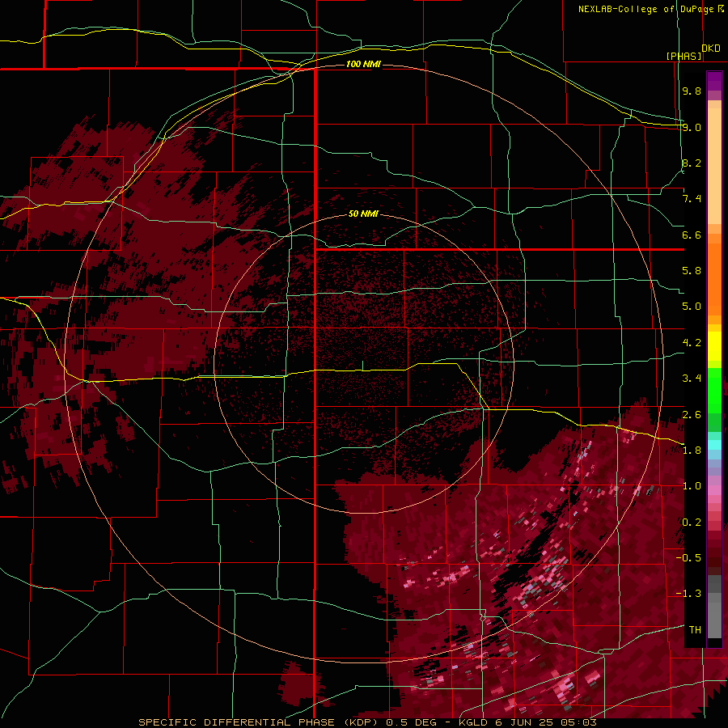Click the 3.4 value on the color scale
Image resolution: width=728 pixels, height=728 pixels.
tap(692, 379)
